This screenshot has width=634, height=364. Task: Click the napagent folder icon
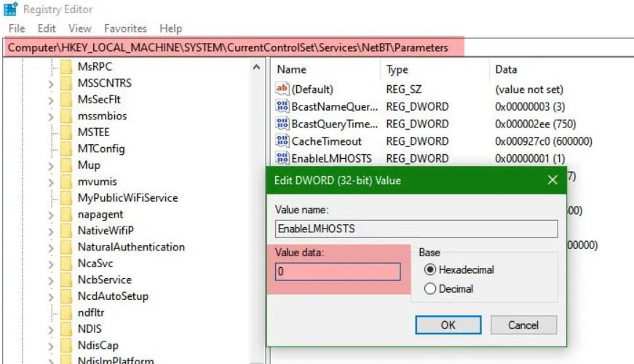point(66,214)
